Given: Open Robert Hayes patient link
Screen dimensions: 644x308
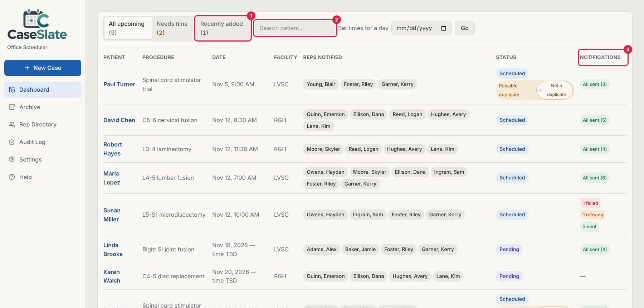Looking at the screenshot, I should click(112, 149).
